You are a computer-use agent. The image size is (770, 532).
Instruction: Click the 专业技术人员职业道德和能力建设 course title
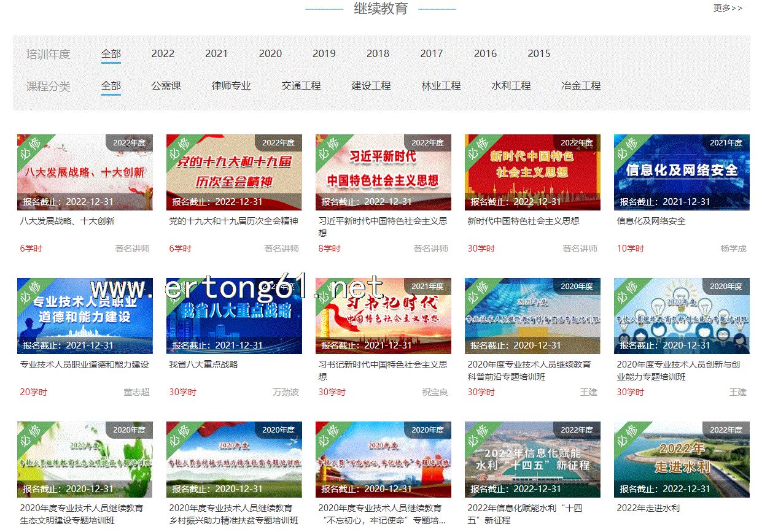click(85, 364)
